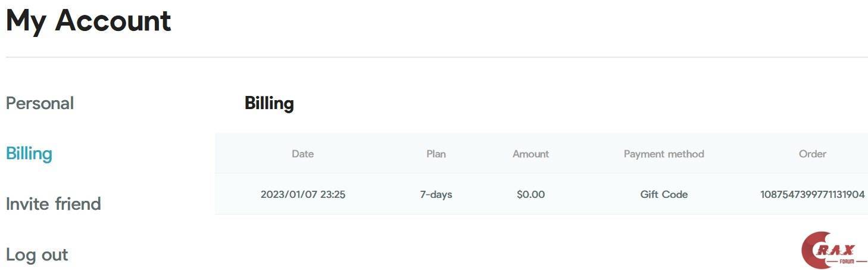Screen dimensions: 868x270
Task: Click the $0.00 amount cell
Action: 530,194
